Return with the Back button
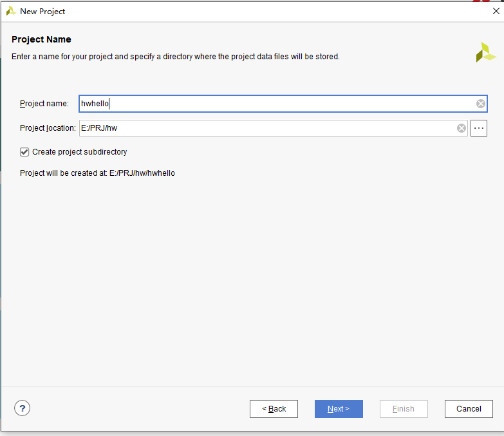504x436 pixels. [x=274, y=409]
